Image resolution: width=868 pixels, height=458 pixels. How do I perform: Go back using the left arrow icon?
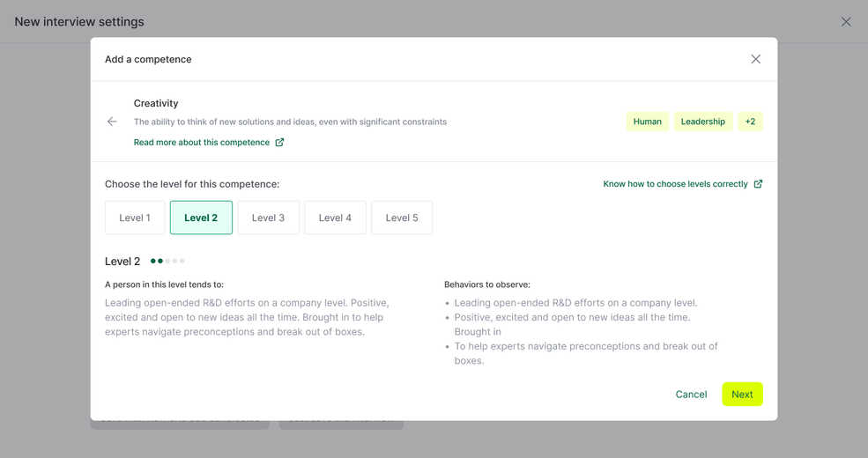tap(112, 122)
